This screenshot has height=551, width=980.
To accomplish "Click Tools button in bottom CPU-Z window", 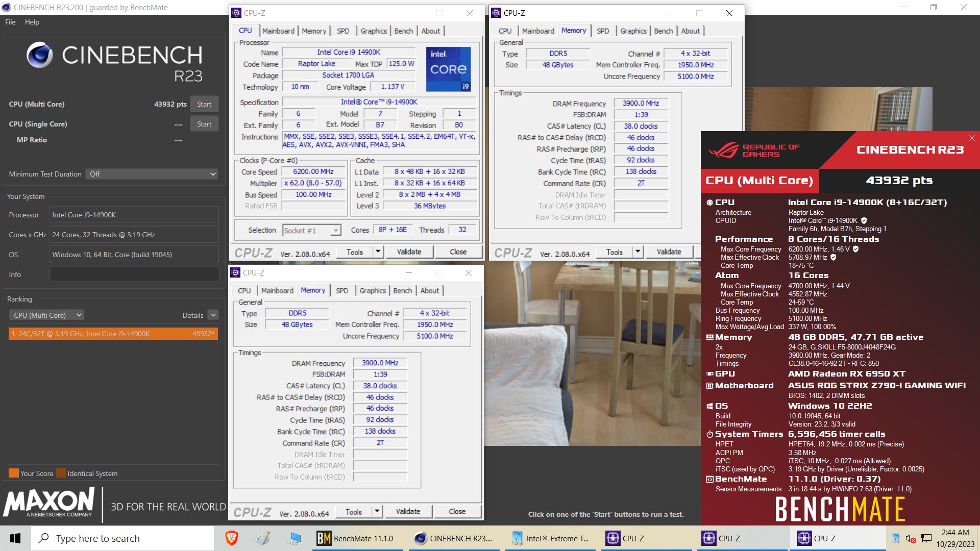I will point(354,511).
